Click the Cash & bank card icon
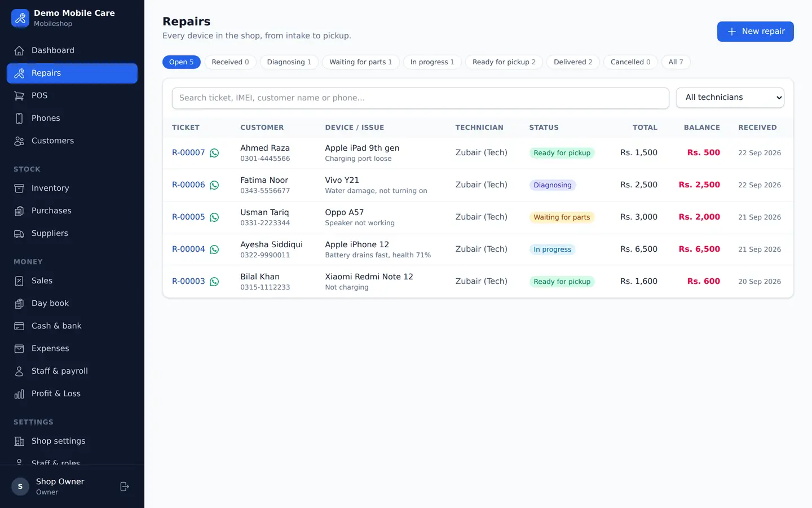Viewport: 812px width, 508px height. tap(19, 326)
